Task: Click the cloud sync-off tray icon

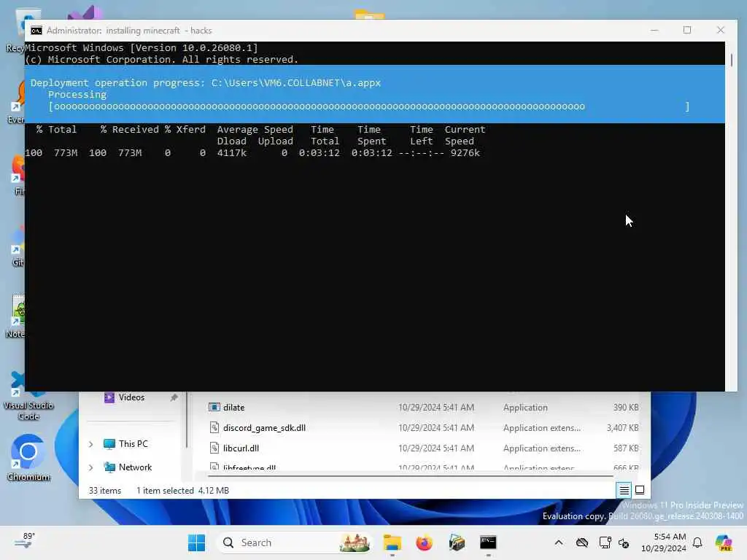Action: tap(581, 542)
